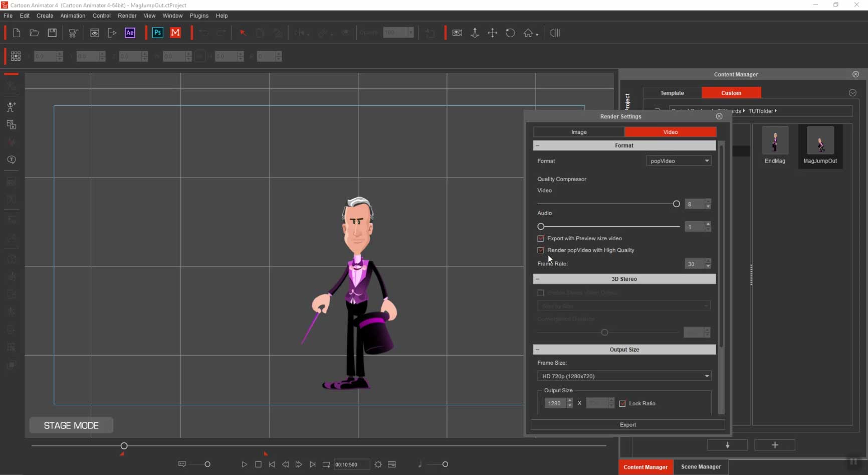The height and width of the screenshot is (475, 868).
Task: Toggle the timeline bars icon at toolbar end
Action: (x=555, y=33)
